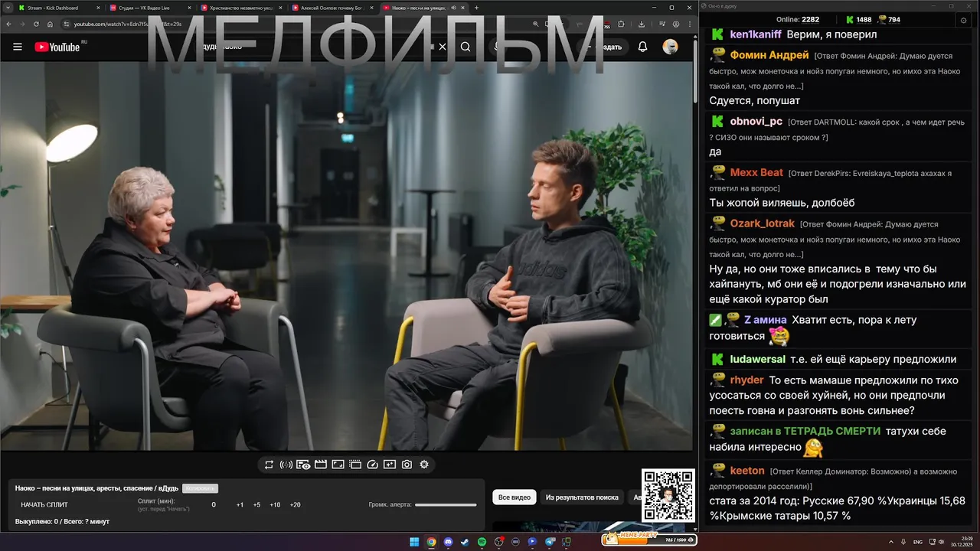The height and width of the screenshot is (551, 980).
Task: Click the browser home button
Action: [50, 24]
